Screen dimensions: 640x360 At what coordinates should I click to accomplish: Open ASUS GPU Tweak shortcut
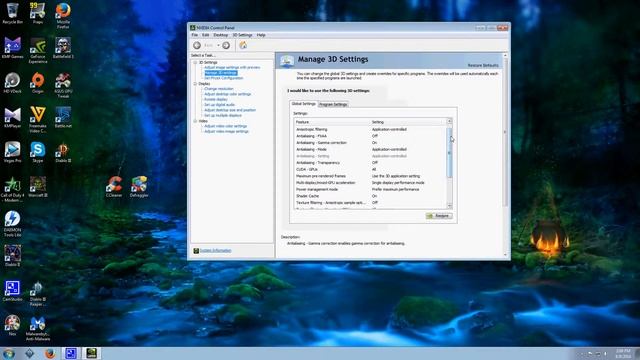[63, 85]
